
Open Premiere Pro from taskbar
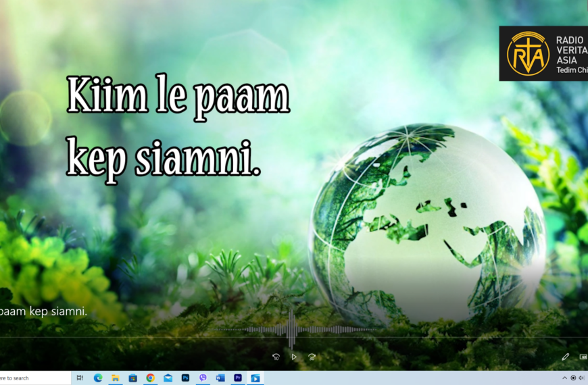pyautogui.click(x=238, y=378)
